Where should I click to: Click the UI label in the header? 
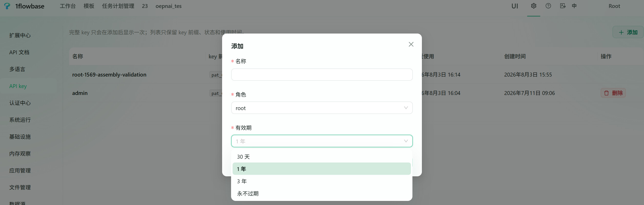515,6
